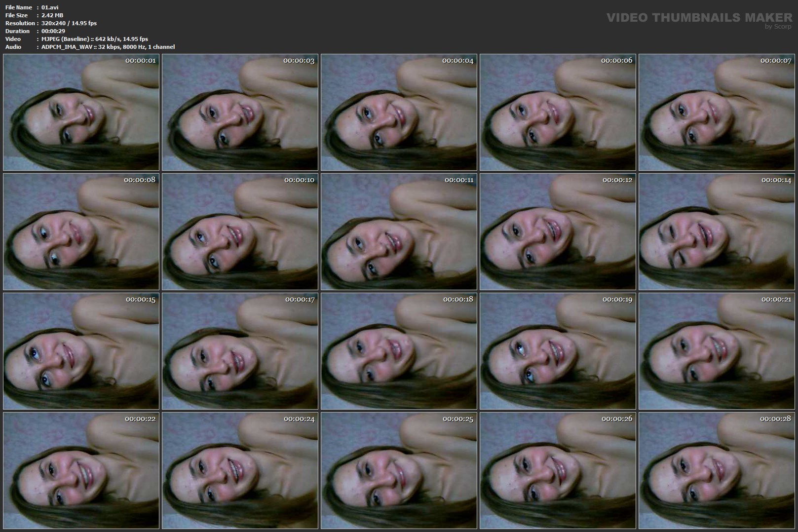The width and height of the screenshot is (798, 532).
Task: Select the thumbnail timestamped 00:00:12
Action: tap(558, 231)
